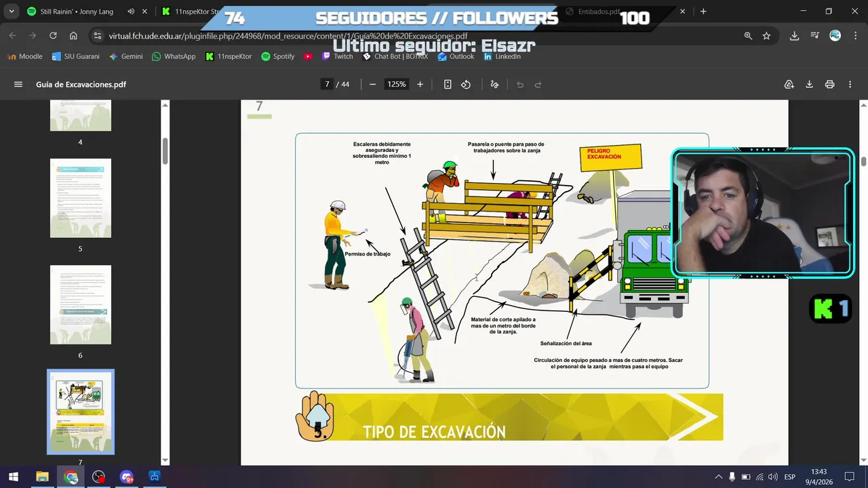The width and height of the screenshot is (868, 488).
Task: Switch to the 11nspeKtor Stream tab
Action: coord(197,12)
